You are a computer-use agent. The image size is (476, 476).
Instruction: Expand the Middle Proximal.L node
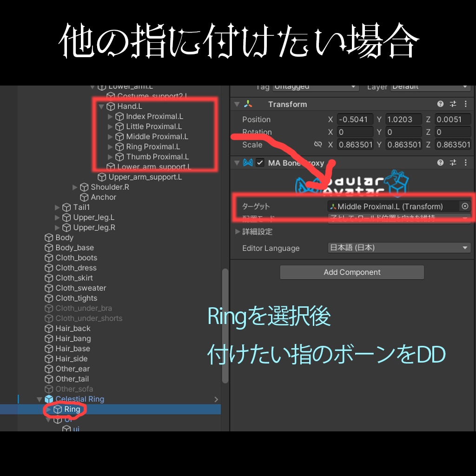tap(110, 137)
